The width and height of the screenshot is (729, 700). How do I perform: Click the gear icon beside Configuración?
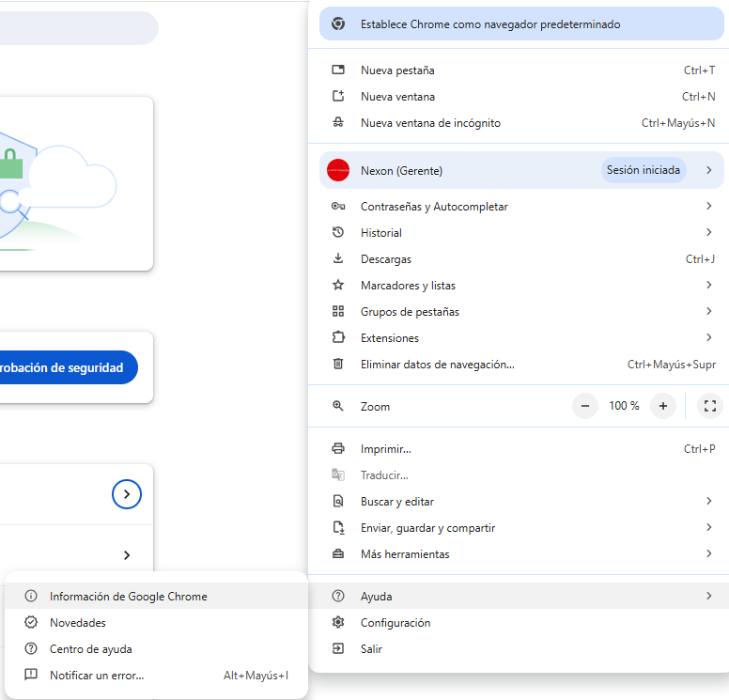click(338, 622)
